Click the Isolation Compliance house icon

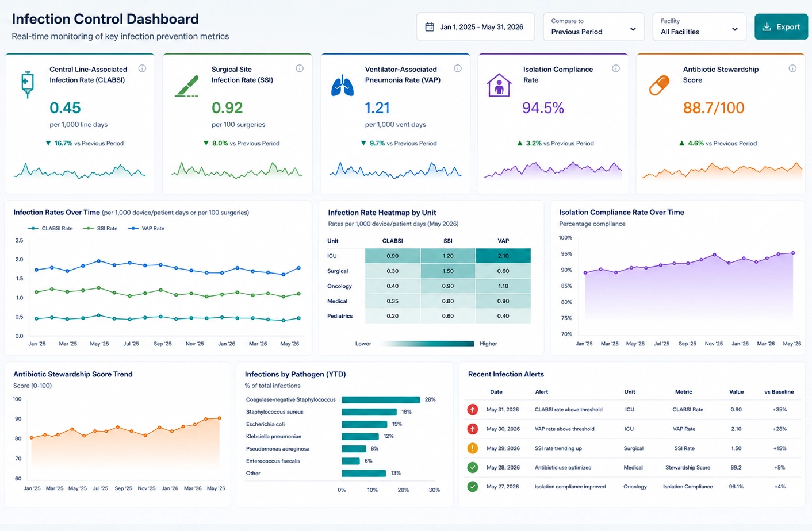click(x=499, y=85)
